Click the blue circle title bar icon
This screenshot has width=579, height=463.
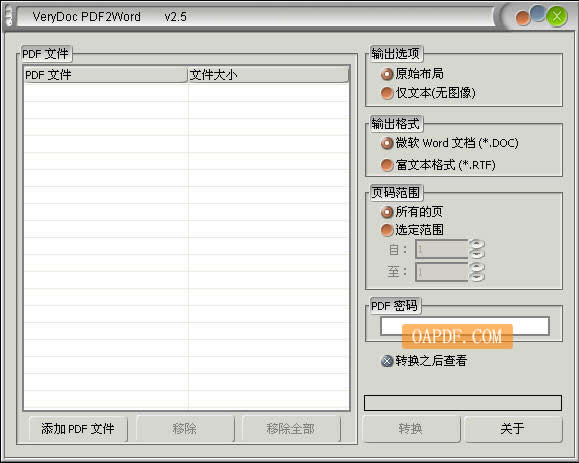coord(538,13)
